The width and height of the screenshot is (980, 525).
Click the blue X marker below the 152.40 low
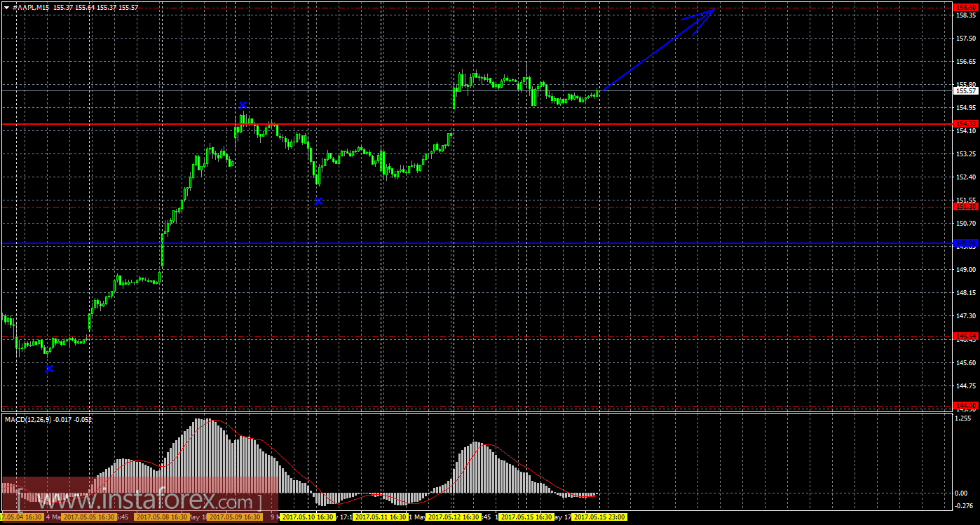point(318,201)
